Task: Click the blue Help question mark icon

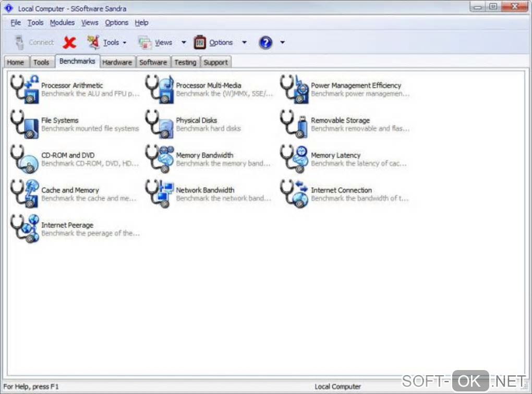Action: point(265,43)
